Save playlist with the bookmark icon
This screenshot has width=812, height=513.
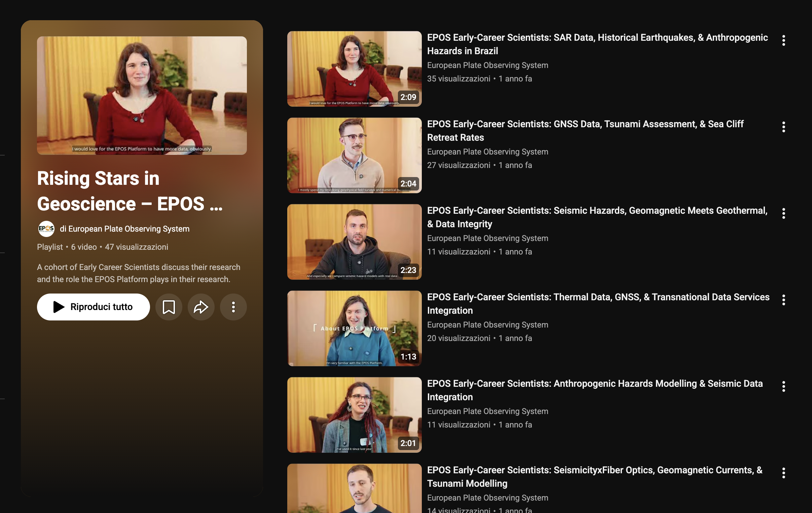click(x=169, y=307)
